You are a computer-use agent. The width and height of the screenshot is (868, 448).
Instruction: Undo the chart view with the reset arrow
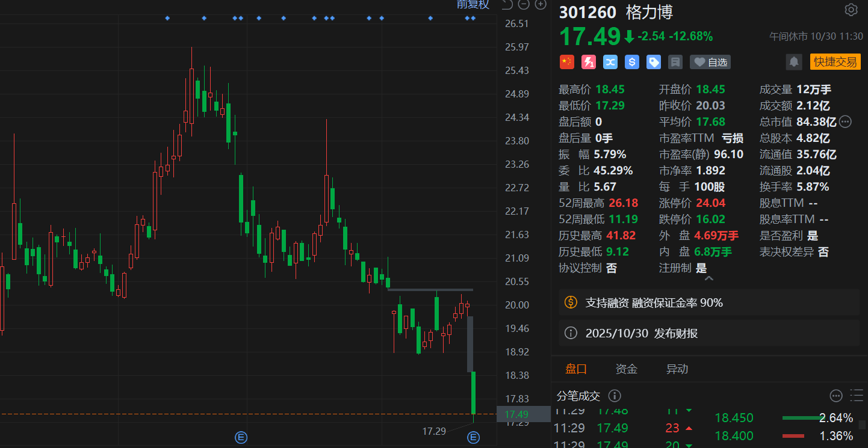(x=507, y=5)
